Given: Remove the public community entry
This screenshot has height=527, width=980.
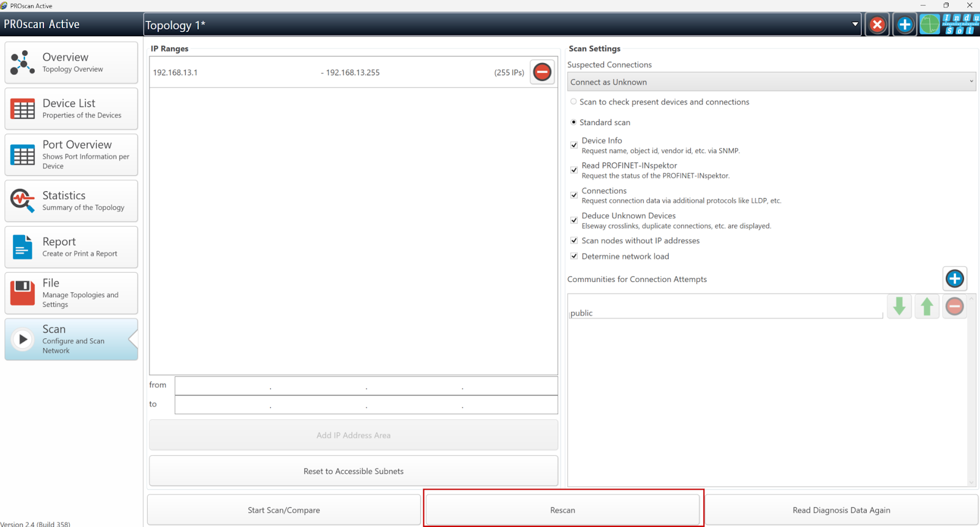Looking at the screenshot, I should tap(954, 306).
